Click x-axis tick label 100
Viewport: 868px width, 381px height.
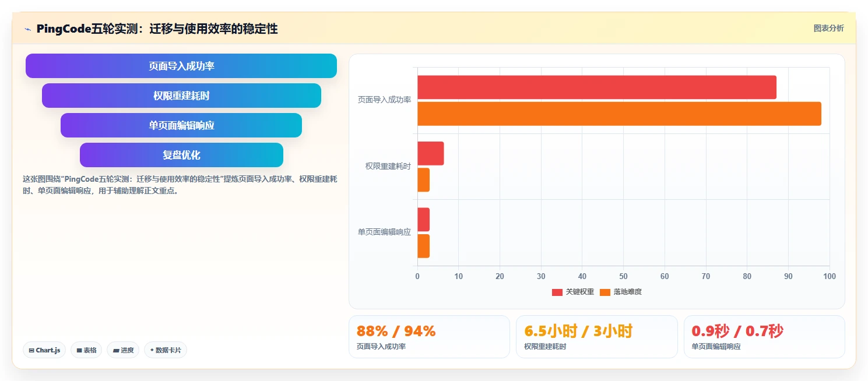(830, 276)
